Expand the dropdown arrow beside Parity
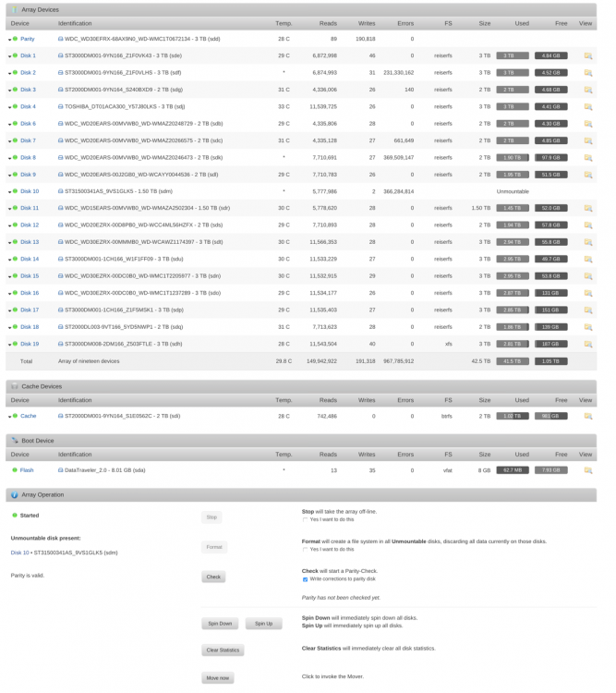Viewport: 616px width, 693px height. click(x=10, y=40)
